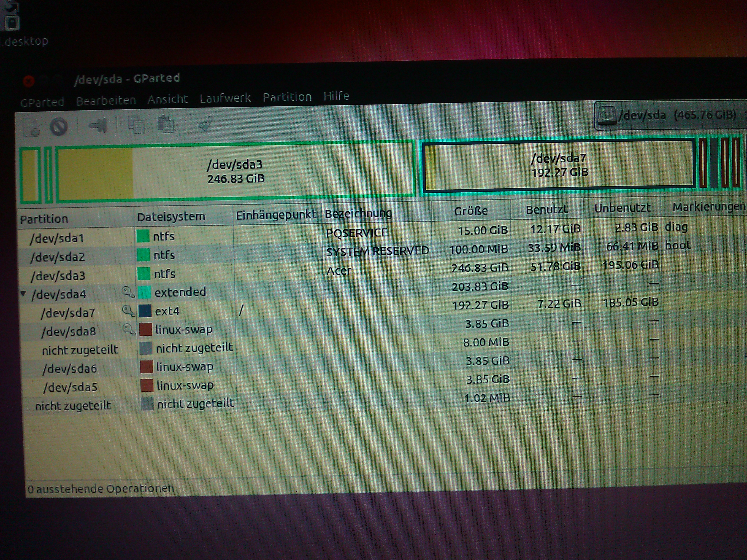The image size is (747, 560).
Task: Open the Hilfe menu
Action: pos(336,96)
